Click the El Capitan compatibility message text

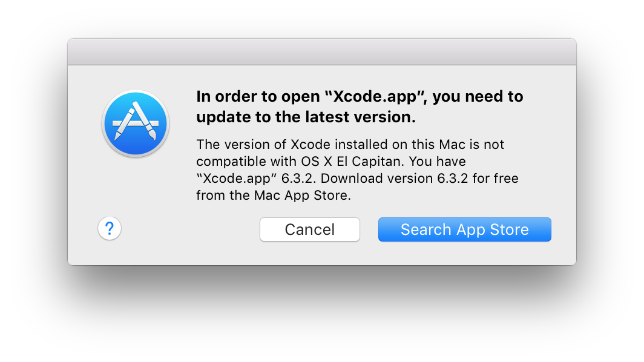[x=357, y=169]
